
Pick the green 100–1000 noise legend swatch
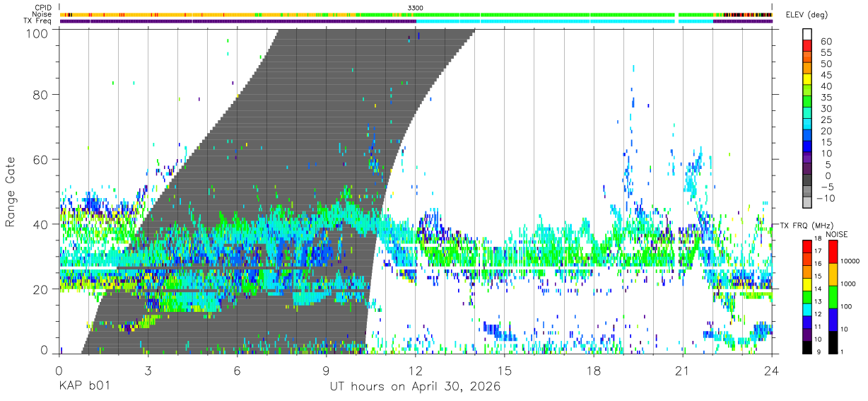tap(832, 296)
